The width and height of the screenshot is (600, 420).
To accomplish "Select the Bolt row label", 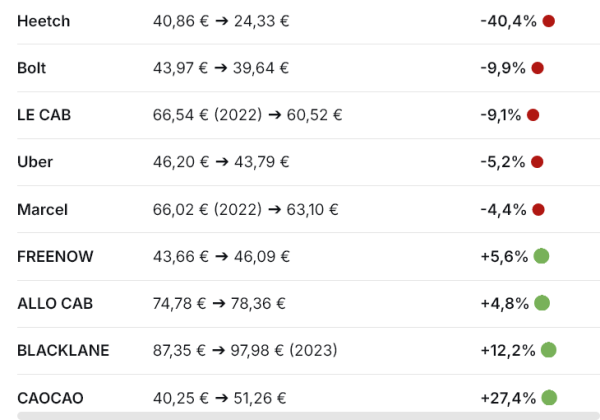I will point(31,68).
